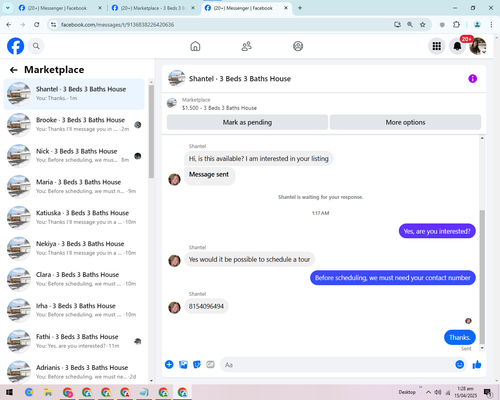Screen dimensions: 500x400
Task: Open the extensions puzzle icon
Action: (x=456, y=24)
